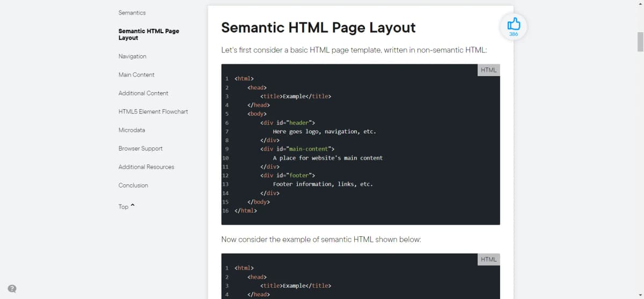Click 'Footer information, links, etc.' line

[323, 184]
